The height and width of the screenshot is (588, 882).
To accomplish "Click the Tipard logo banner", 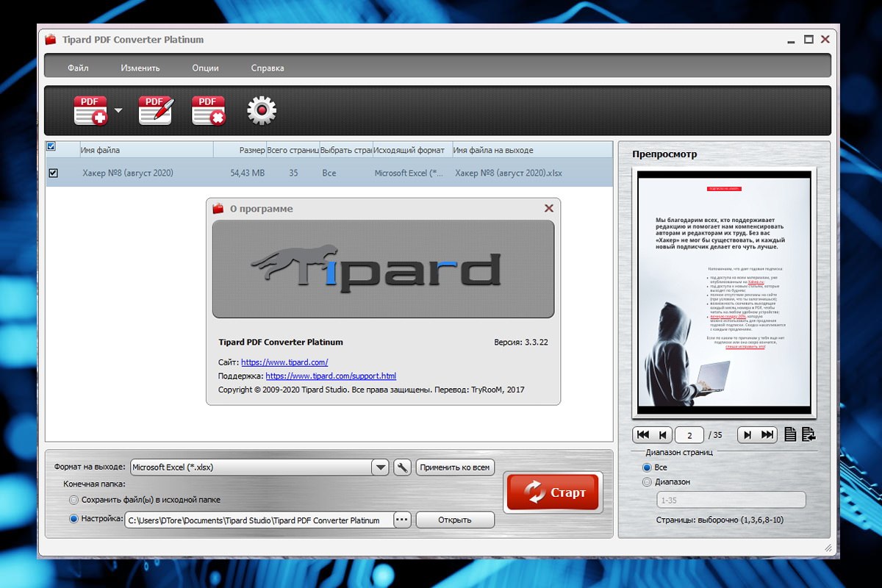I will coord(383,269).
